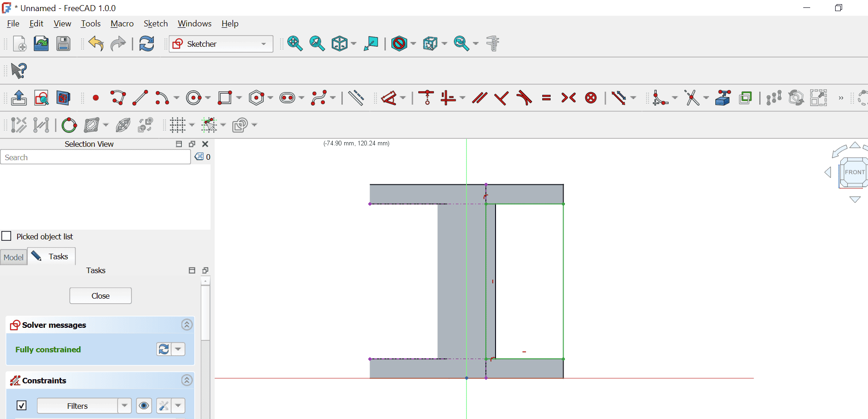Select the Create rectangle tool

point(225,98)
